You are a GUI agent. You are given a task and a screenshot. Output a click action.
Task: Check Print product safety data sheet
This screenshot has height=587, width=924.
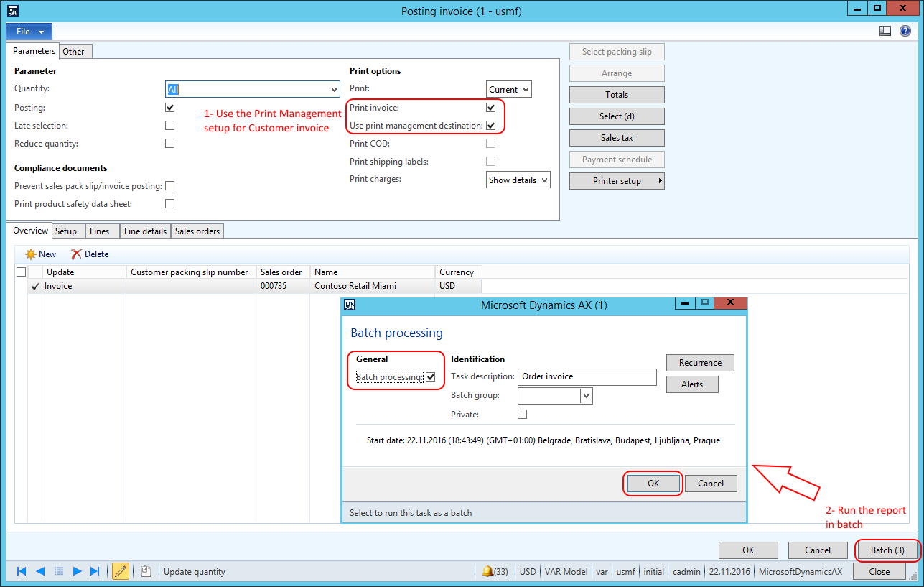(x=169, y=204)
